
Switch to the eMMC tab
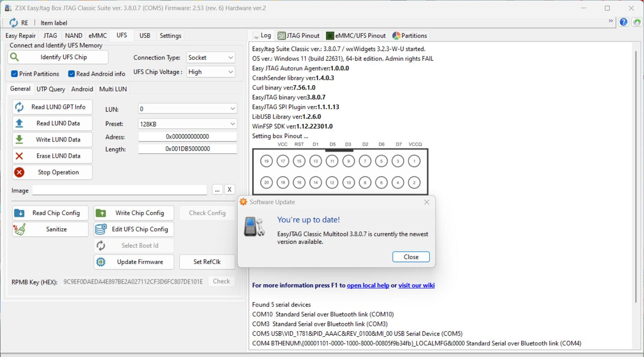(98, 36)
